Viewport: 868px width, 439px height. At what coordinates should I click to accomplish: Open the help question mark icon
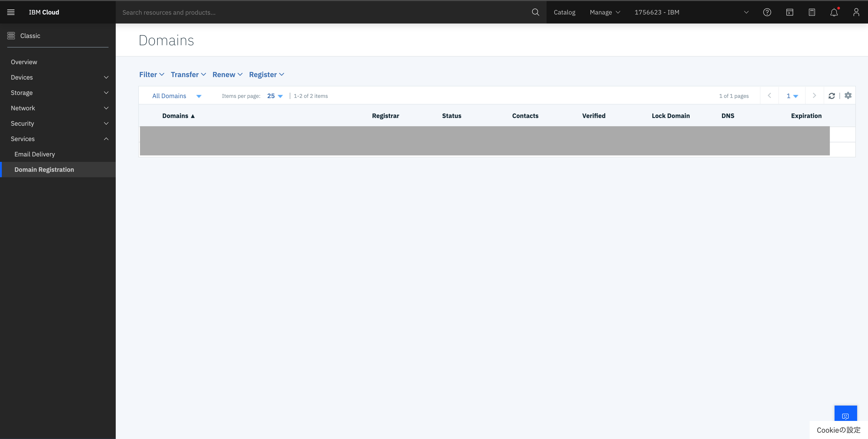(x=767, y=12)
